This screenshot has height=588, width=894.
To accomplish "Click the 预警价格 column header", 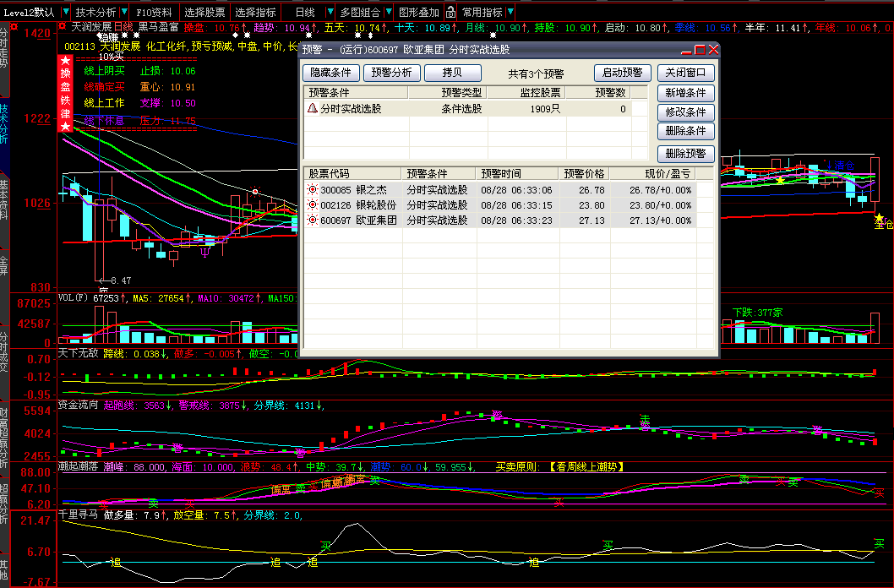I will [584, 174].
